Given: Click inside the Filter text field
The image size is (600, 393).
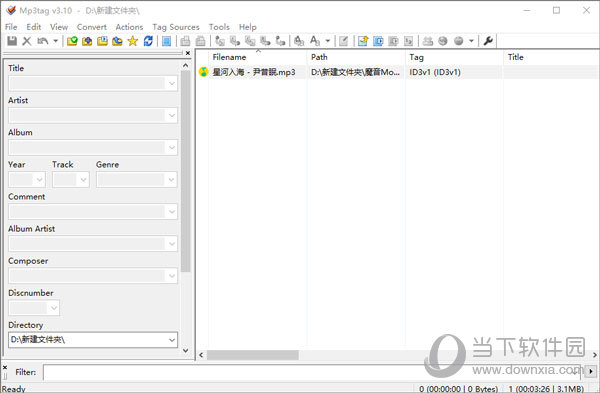Looking at the screenshot, I should click(312, 372).
